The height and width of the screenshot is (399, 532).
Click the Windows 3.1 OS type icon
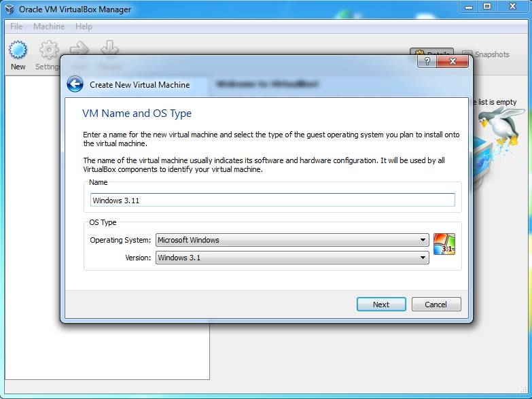click(x=444, y=244)
